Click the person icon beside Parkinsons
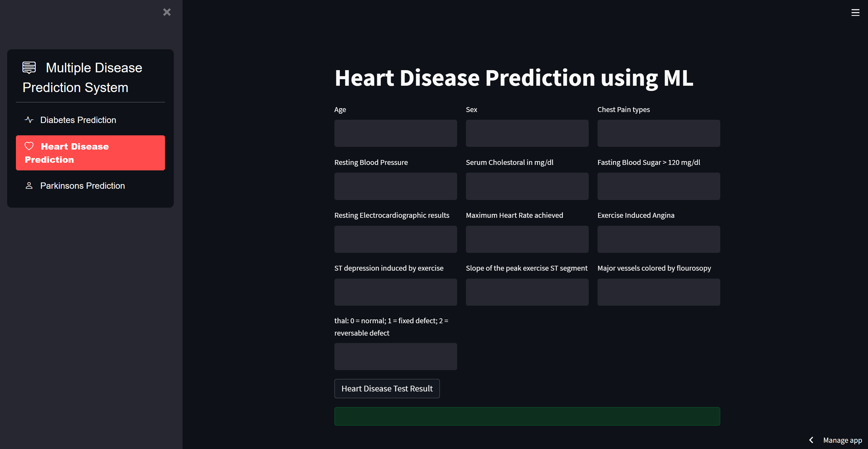This screenshot has height=449, width=868. [29, 185]
